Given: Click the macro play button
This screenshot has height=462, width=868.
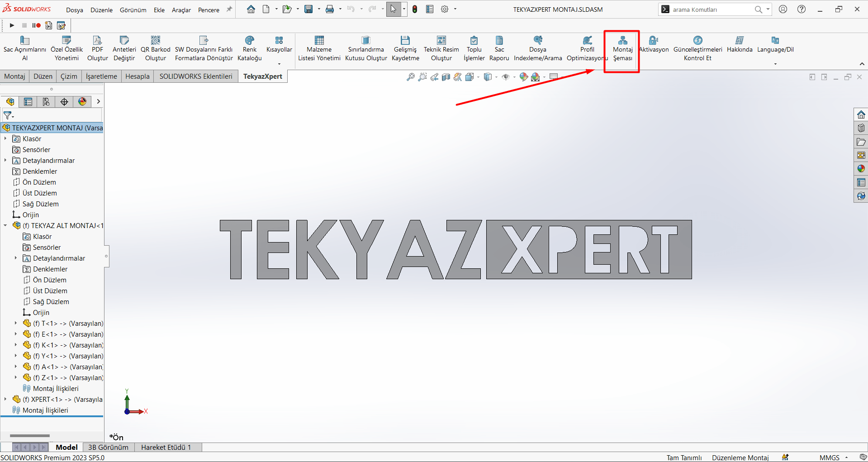Looking at the screenshot, I should click(x=12, y=25).
